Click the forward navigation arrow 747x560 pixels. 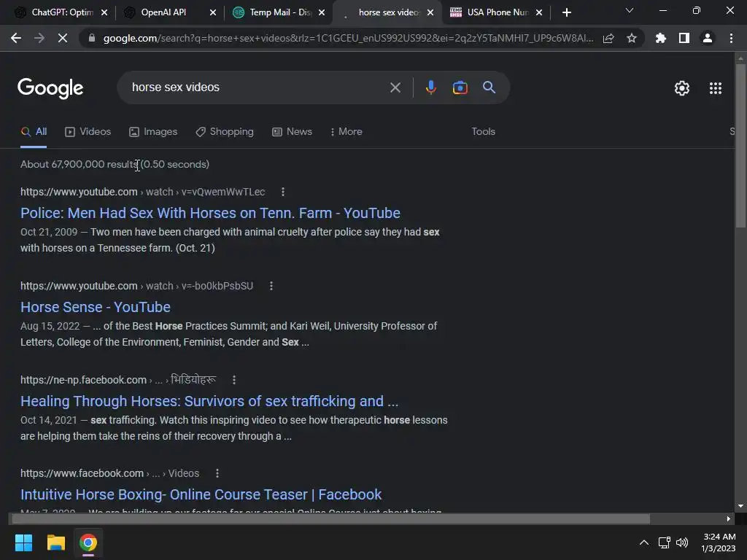(39, 38)
